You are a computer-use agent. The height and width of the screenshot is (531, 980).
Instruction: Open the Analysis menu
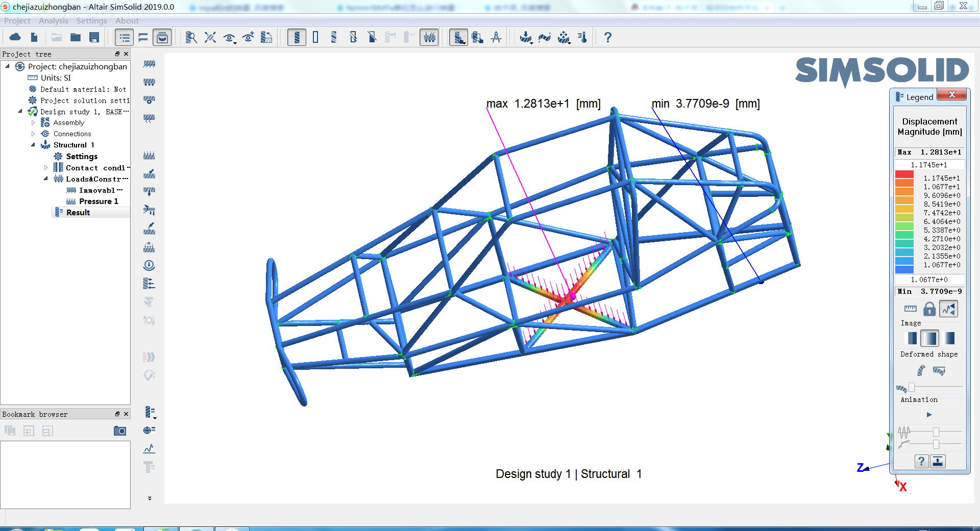53,21
